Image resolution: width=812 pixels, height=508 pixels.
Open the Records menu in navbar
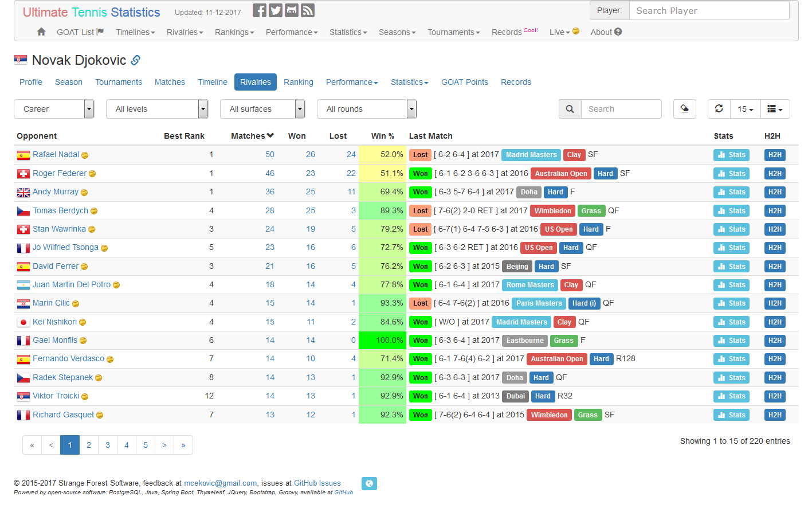515,32
